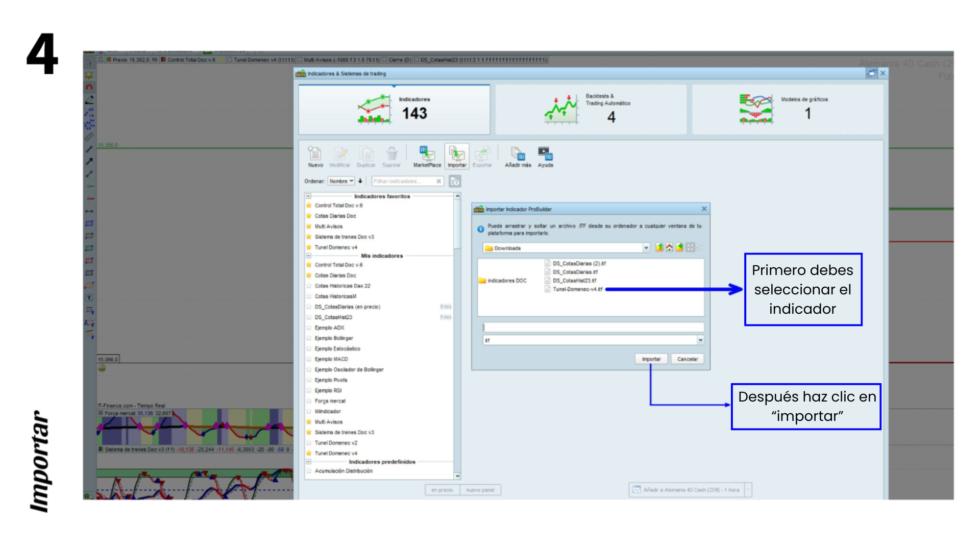
Task: Go up one folder level icon
Action: click(x=659, y=247)
